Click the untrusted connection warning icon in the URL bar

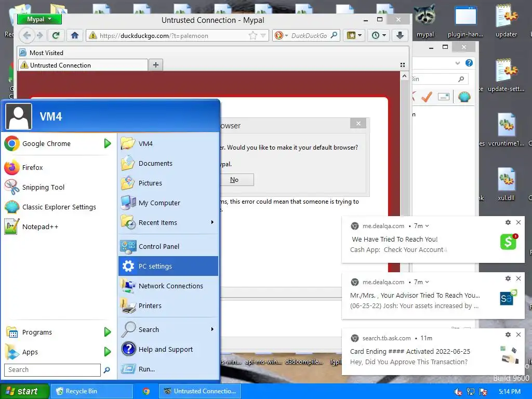(x=92, y=36)
